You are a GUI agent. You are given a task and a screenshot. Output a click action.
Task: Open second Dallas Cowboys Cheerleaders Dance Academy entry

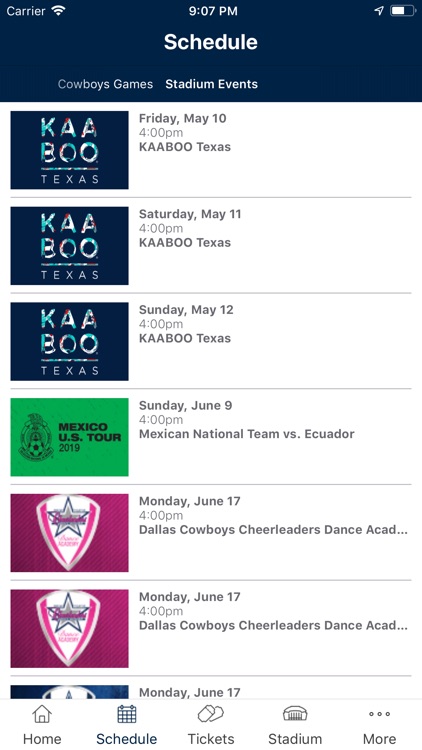click(x=211, y=628)
